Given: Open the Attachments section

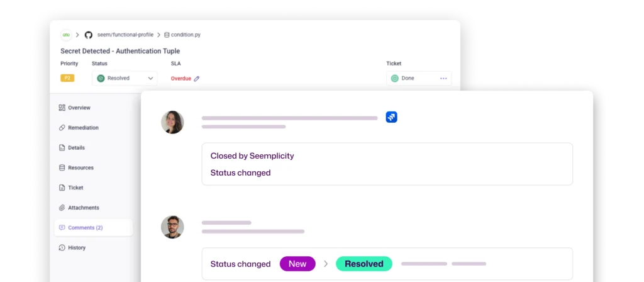Looking at the screenshot, I should (82, 208).
